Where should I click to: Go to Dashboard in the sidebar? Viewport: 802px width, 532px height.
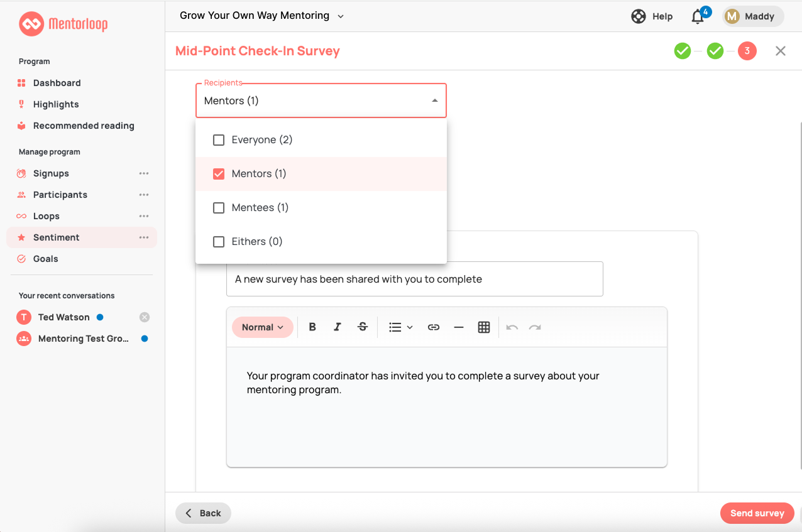(57, 83)
